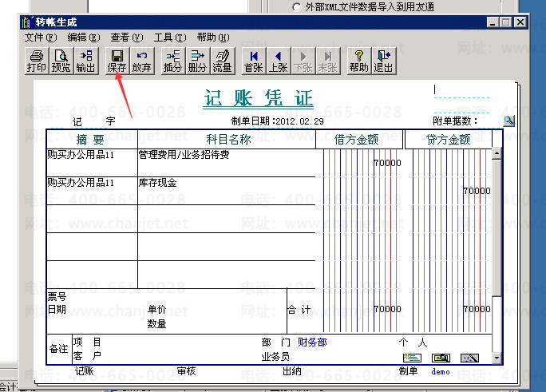Screen dimensions: 546x392
Task: Close the 转帐生成 window
Action: coord(520,22)
